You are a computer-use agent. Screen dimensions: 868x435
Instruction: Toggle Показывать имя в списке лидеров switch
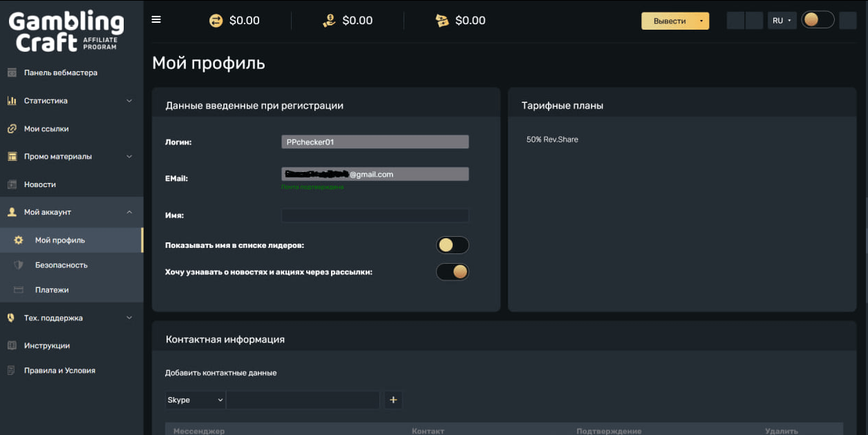point(453,245)
